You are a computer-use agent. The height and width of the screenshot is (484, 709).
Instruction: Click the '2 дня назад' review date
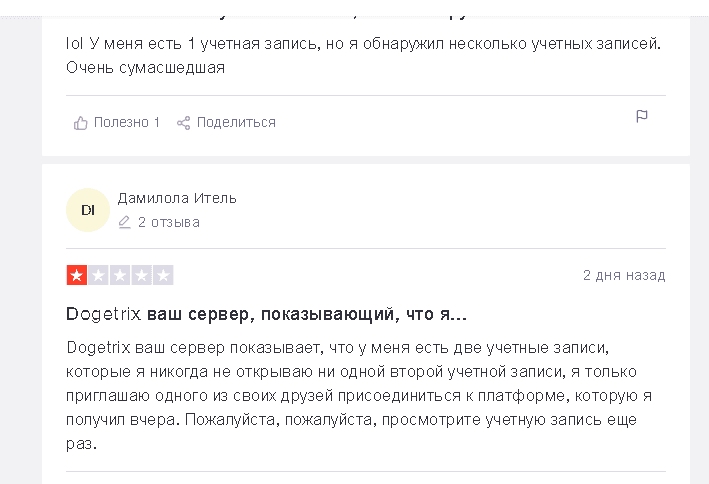(624, 275)
